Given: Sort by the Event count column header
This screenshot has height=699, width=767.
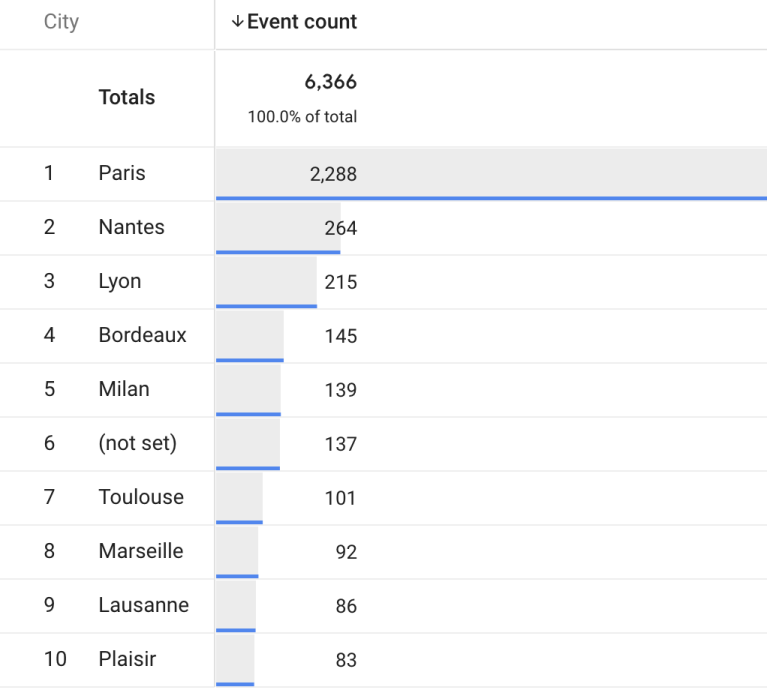Looking at the screenshot, I should [x=301, y=22].
